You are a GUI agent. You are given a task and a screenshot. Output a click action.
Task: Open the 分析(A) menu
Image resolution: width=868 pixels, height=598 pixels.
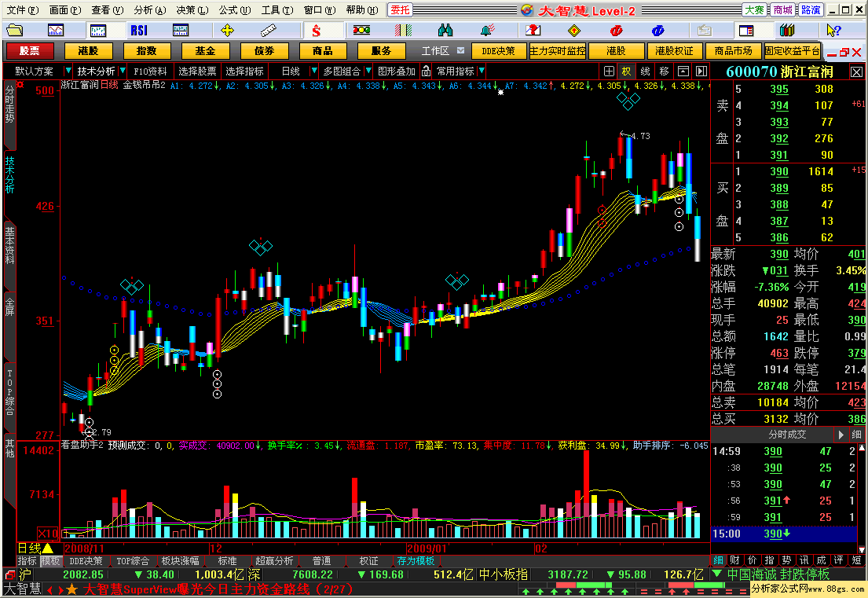tap(150, 10)
